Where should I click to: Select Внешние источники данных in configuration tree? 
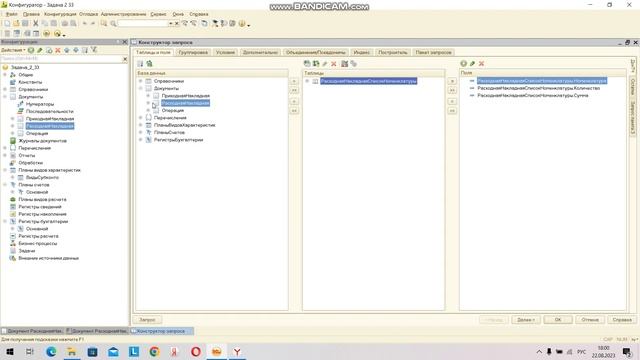pyautogui.click(x=49, y=258)
